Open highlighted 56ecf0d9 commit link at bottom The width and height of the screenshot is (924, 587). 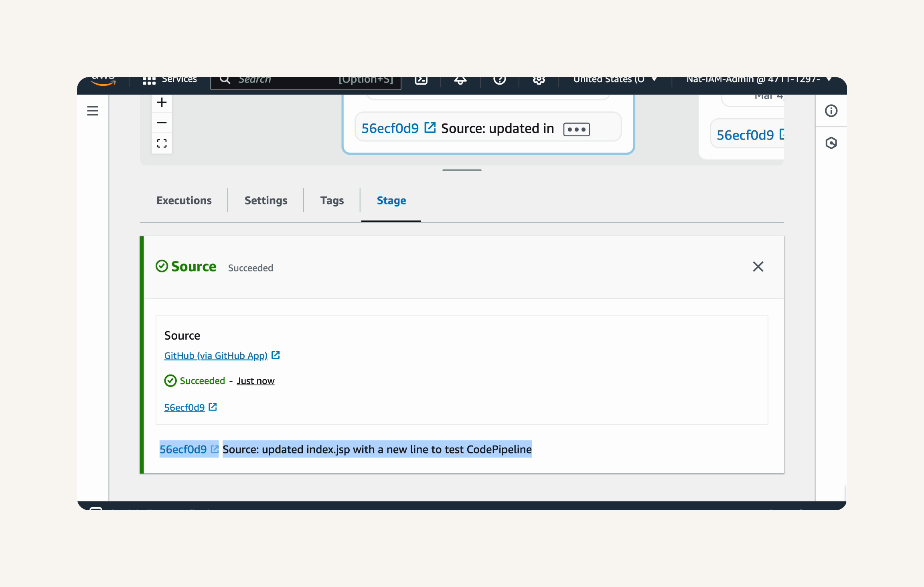(183, 449)
